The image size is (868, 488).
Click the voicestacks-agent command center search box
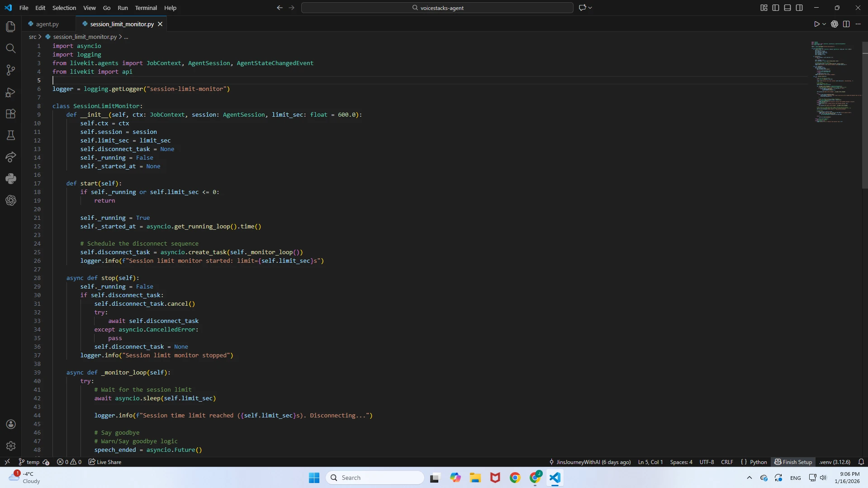pyautogui.click(x=437, y=8)
